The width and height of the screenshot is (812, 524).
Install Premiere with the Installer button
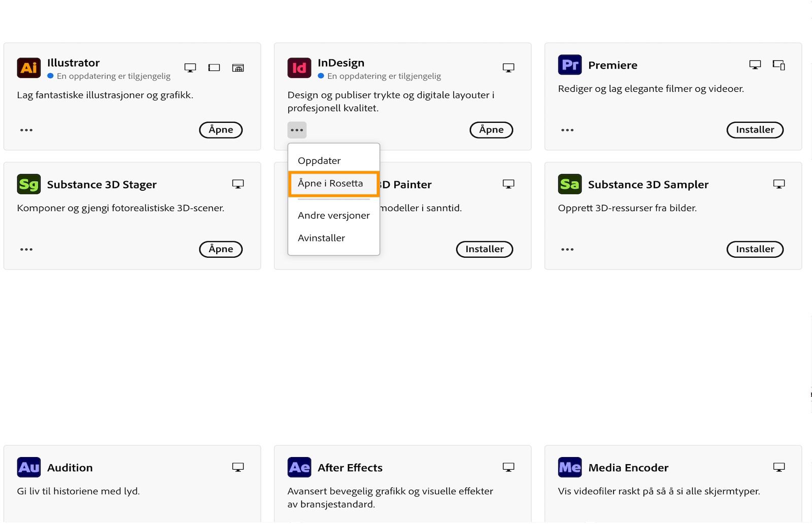(x=755, y=130)
